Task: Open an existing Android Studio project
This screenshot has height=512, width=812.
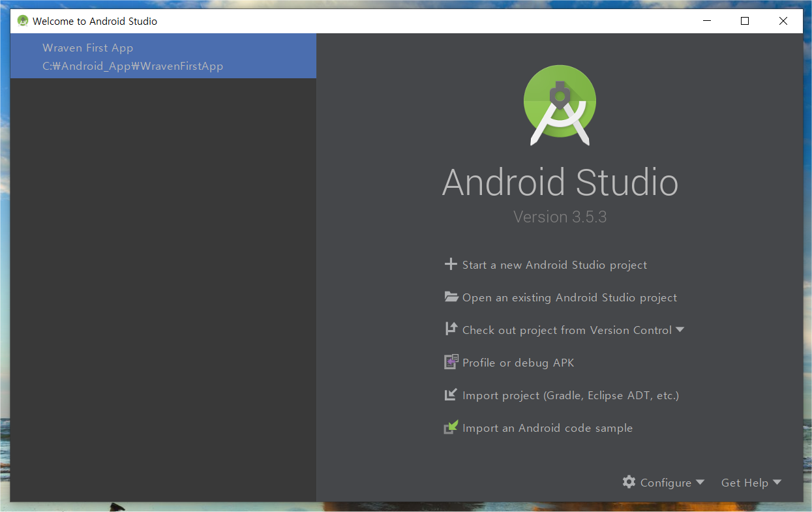Action: [x=569, y=297]
